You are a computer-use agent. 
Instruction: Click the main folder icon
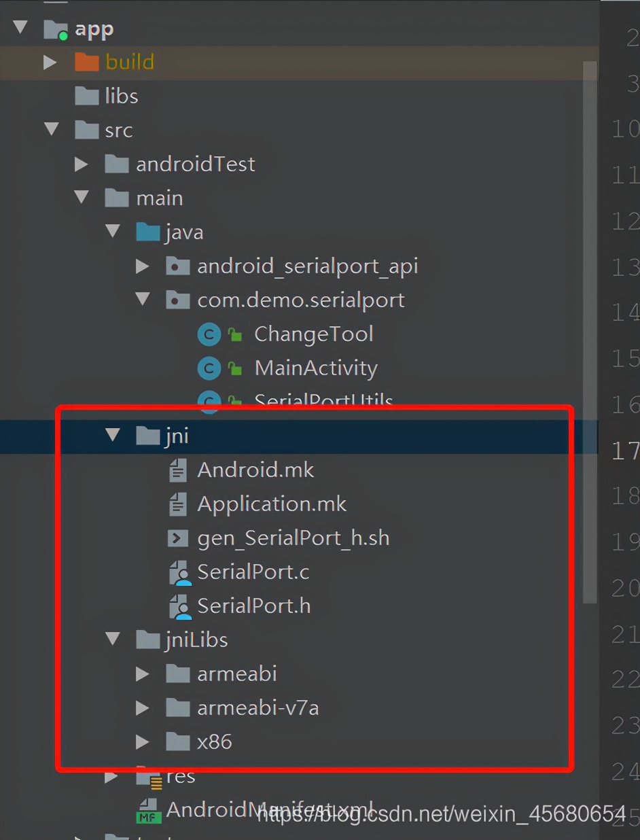[x=117, y=198]
